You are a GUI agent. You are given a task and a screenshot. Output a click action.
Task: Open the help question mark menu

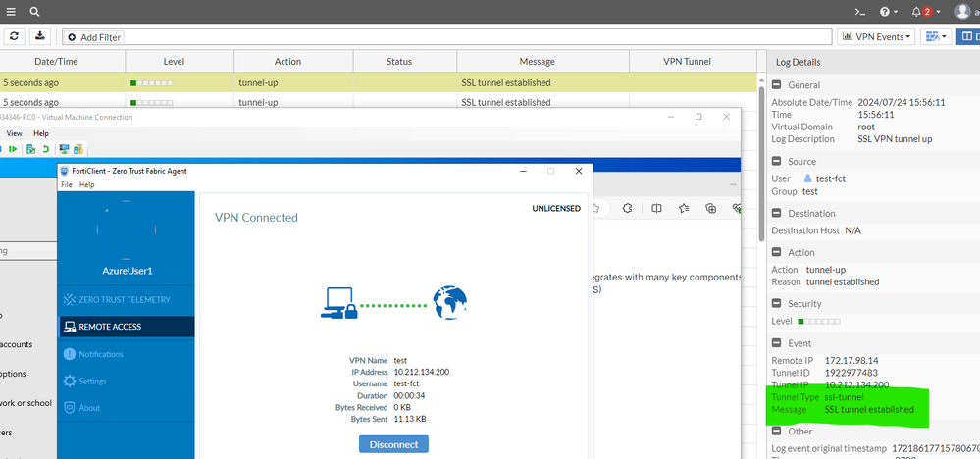click(x=888, y=11)
